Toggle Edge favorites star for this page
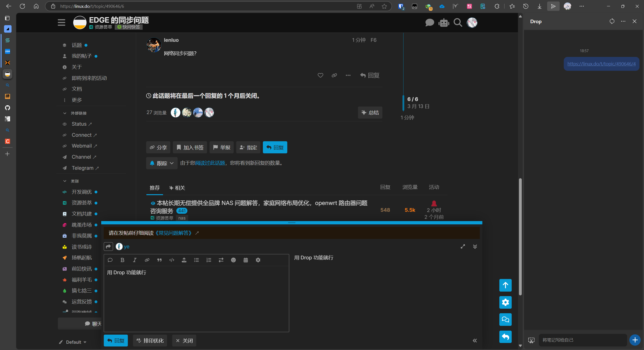 [x=384, y=6]
